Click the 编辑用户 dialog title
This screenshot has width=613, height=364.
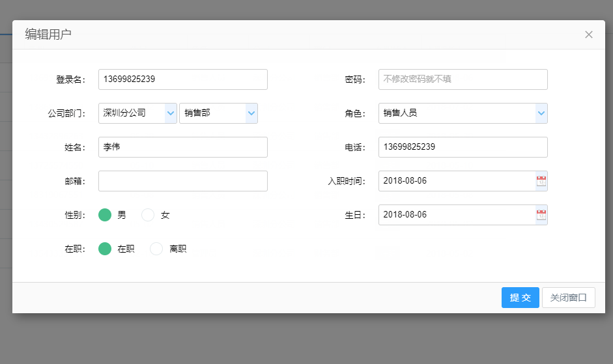point(48,35)
